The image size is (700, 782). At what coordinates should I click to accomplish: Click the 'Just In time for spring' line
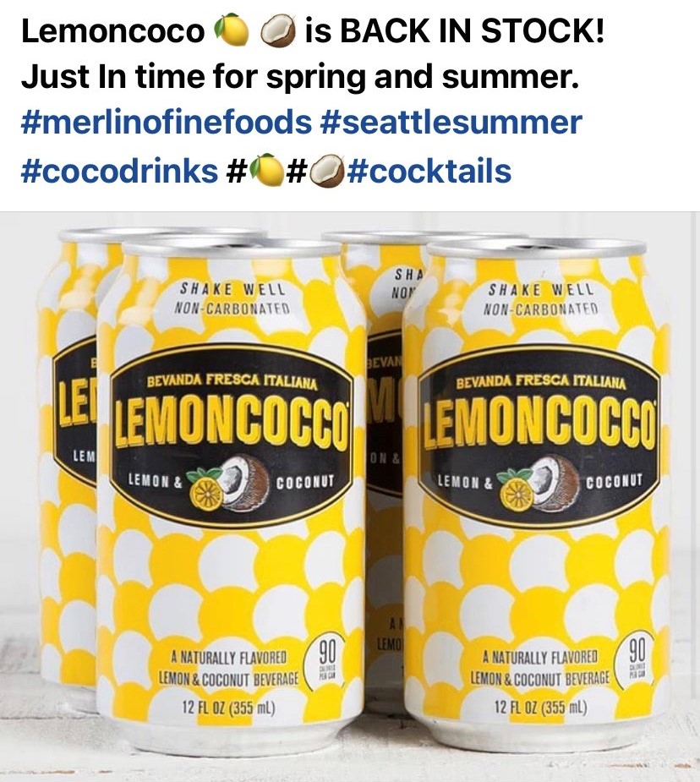[x=300, y=77]
